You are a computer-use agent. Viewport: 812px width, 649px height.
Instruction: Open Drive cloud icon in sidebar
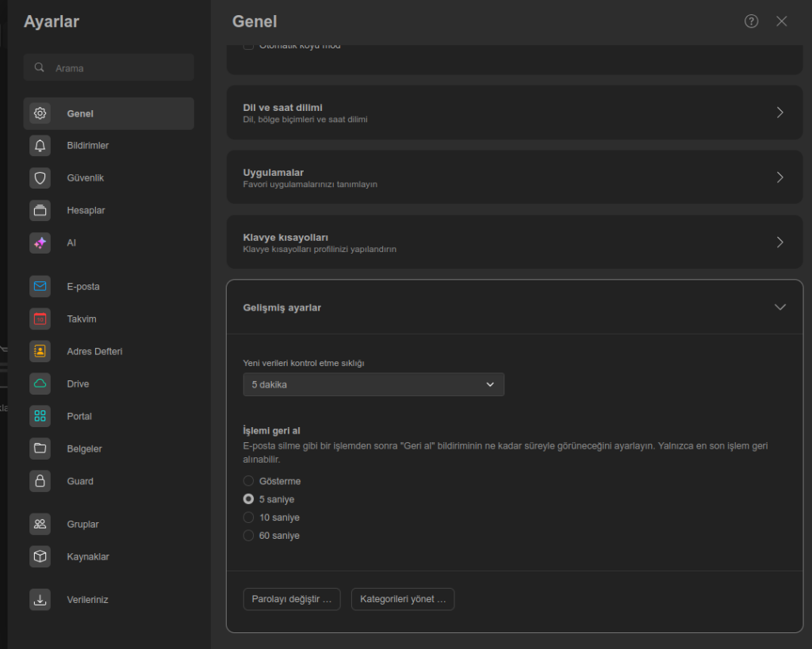40,384
